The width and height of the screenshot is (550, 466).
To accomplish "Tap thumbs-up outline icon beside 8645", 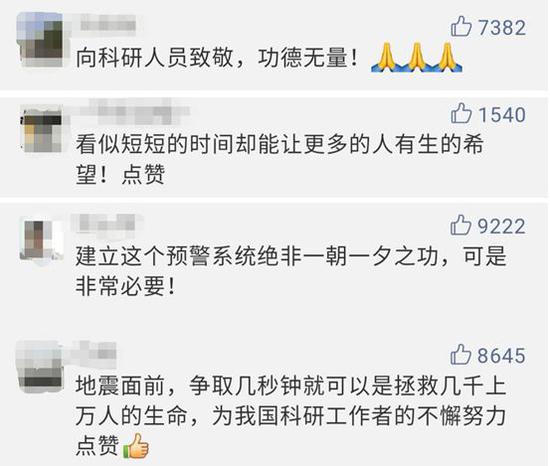I will pos(461,354).
